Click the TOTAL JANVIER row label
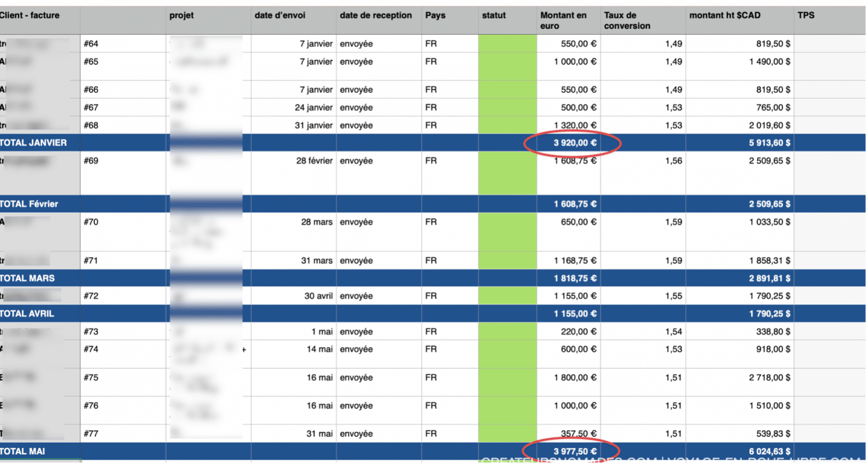868x464 pixels. point(33,143)
